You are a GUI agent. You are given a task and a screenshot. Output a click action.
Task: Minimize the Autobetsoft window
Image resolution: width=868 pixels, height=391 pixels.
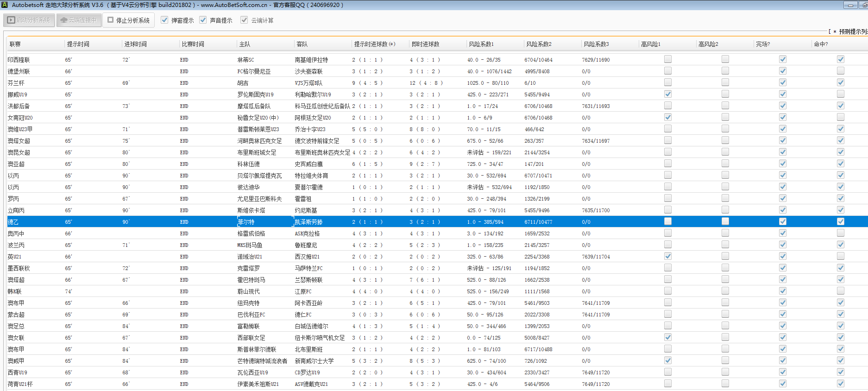(x=850, y=5)
